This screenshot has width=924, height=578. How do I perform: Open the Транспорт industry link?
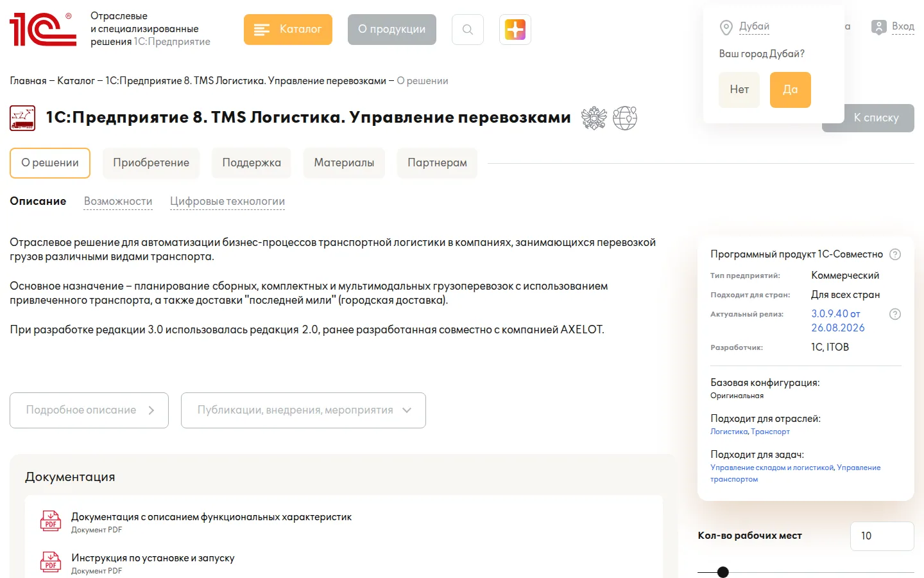[771, 432]
